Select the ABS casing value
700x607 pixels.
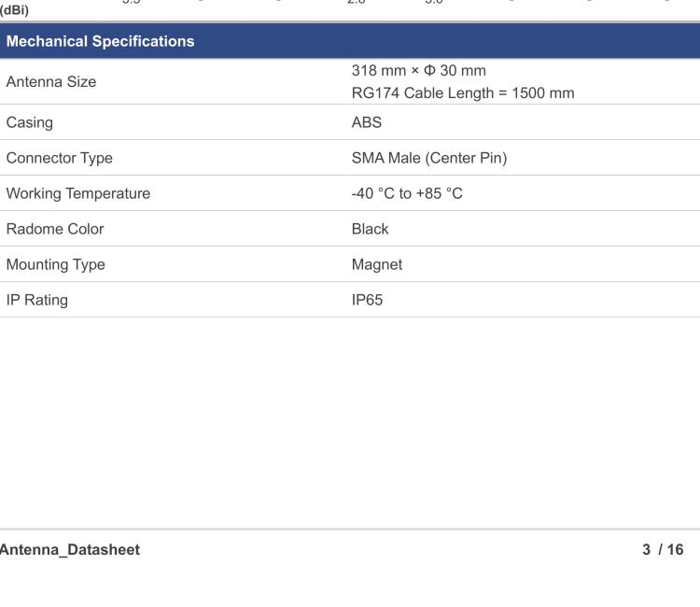pos(367,122)
